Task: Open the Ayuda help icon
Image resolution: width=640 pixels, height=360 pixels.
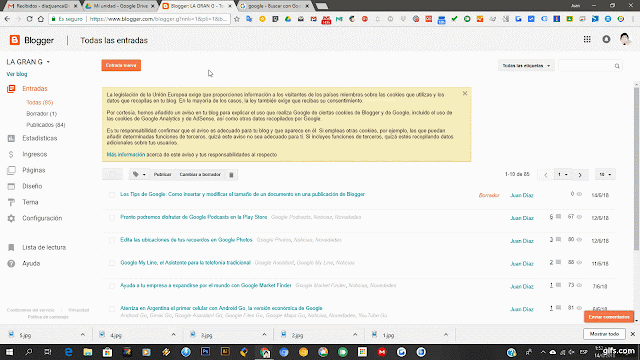Action: pos(11,264)
